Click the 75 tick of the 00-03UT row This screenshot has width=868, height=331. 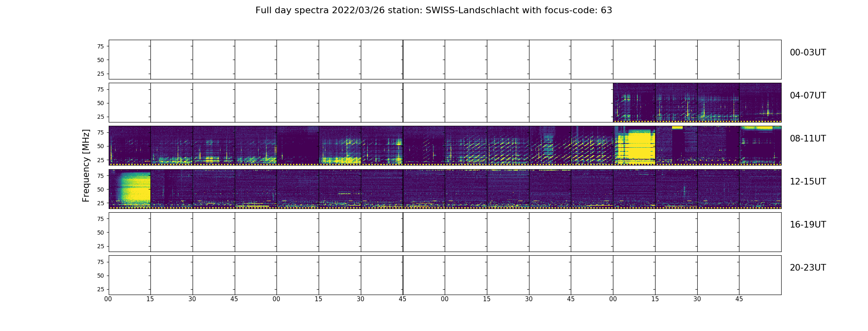point(100,46)
